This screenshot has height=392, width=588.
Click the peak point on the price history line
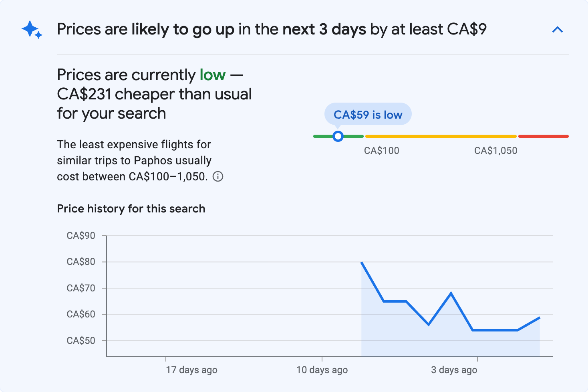point(362,262)
